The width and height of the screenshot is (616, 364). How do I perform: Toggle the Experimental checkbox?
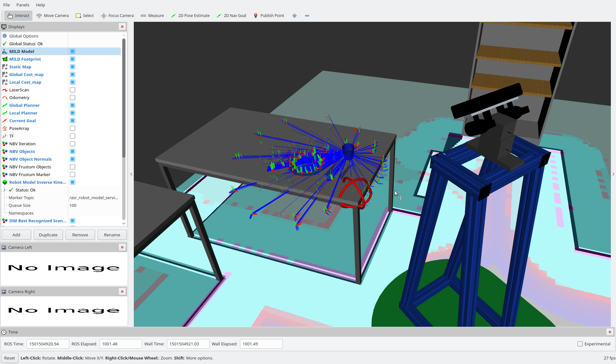[580, 344]
